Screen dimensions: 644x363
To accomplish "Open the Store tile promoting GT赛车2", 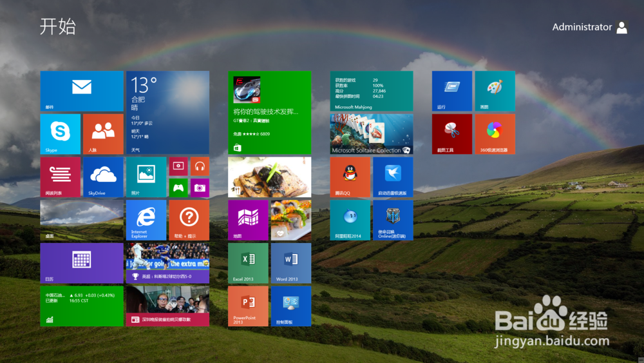I will coord(269,113).
